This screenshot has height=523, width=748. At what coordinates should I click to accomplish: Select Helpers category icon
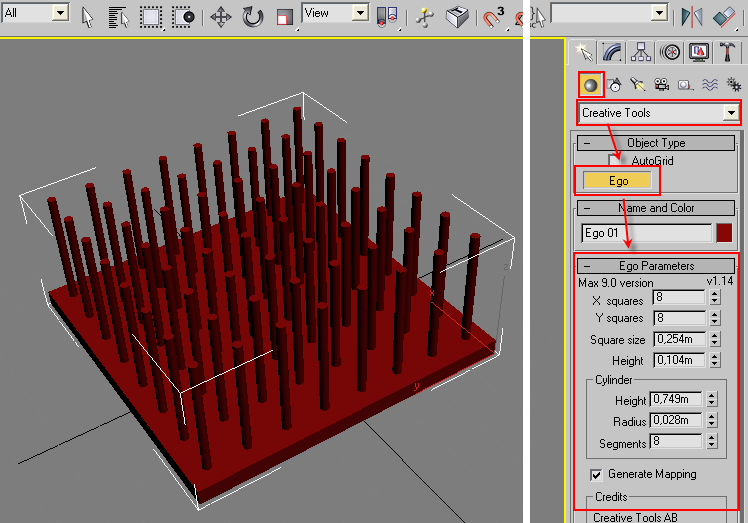(686, 85)
